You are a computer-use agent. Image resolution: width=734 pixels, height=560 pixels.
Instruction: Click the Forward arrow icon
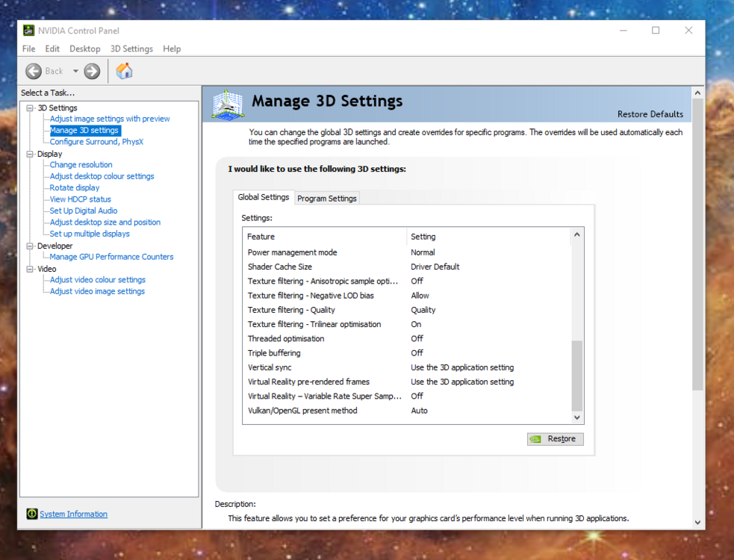pyautogui.click(x=93, y=71)
